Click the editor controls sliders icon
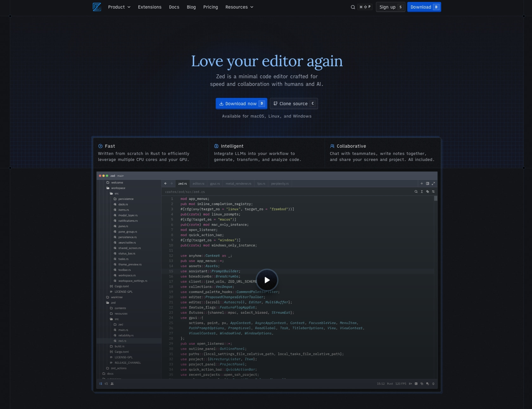The image size is (532, 409). [x=433, y=192]
